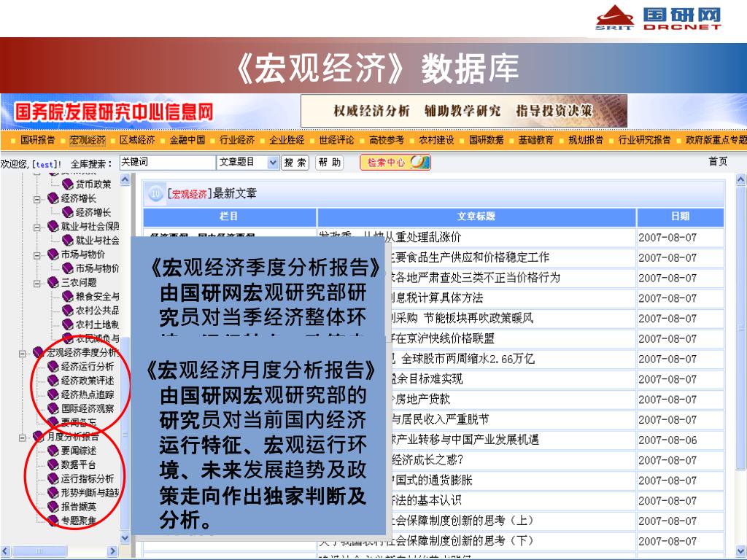The height and width of the screenshot is (560, 747).
Task: Open article ending 社会保障制度创新的思考（上）
Action: click(462, 521)
